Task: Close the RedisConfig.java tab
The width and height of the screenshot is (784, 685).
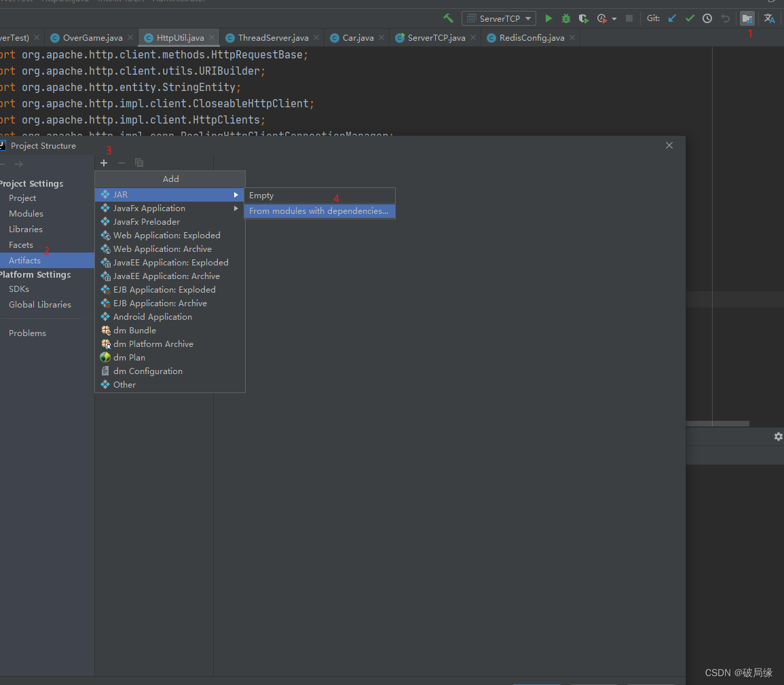Action: coord(572,37)
